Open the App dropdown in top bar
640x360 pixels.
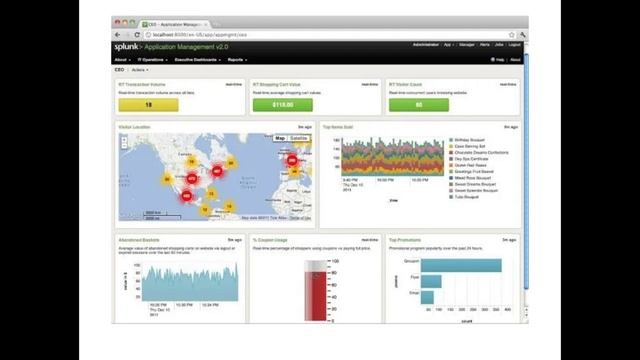point(449,44)
